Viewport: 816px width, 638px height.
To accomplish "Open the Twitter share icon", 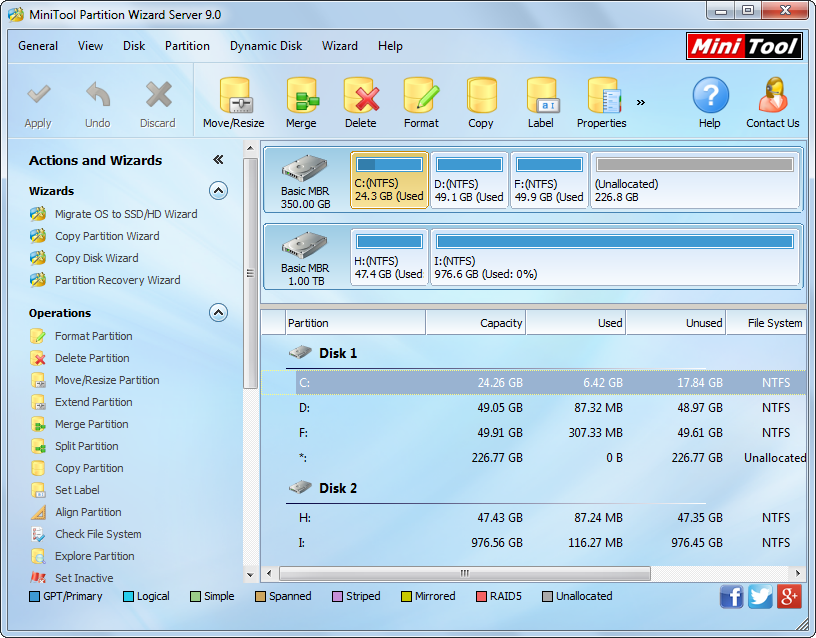I will point(760,596).
